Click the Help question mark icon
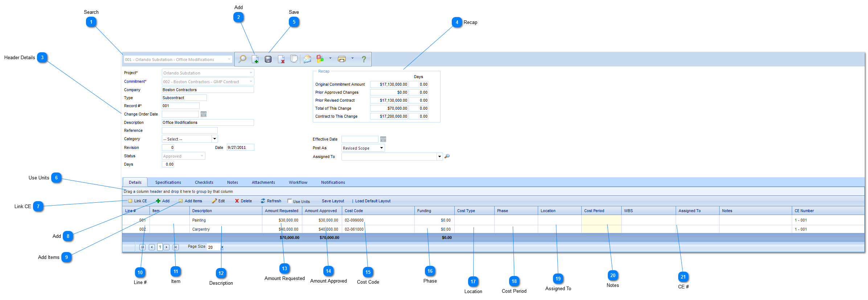The image size is (868, 300). tap(364, 59)
